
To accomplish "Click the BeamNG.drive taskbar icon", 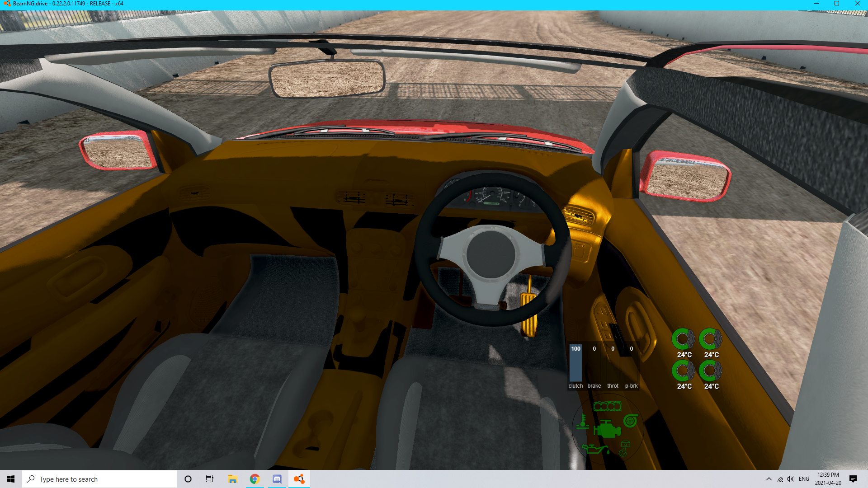I will coord(299,479).
